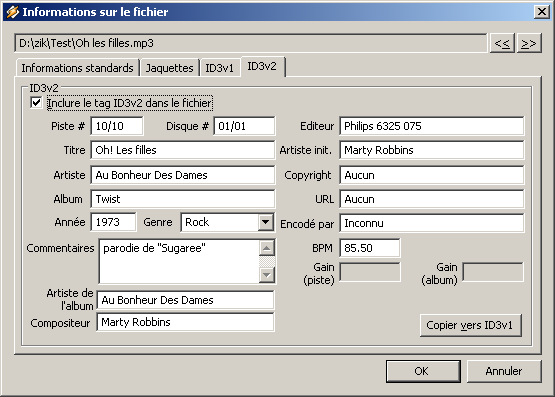Image resolution: width=555 pixels, height=397 pixels.
Task: Click the Compositeur field Marty Robbins
Action: coord(185,322)
